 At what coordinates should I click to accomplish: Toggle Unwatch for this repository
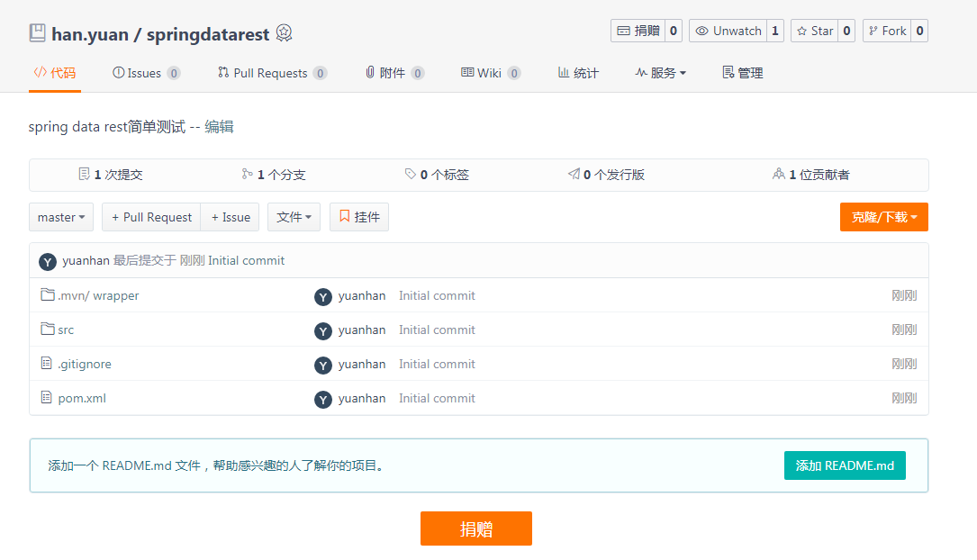click(728, 31)
